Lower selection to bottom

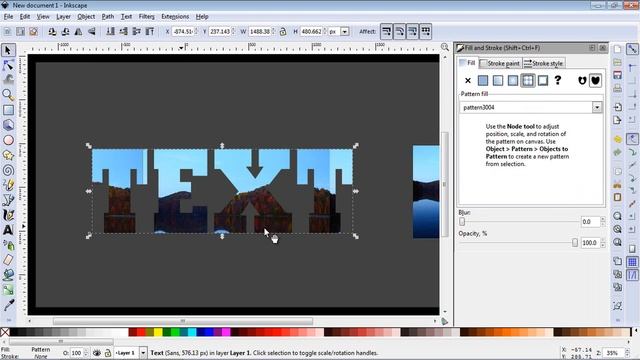pos(110,31)
